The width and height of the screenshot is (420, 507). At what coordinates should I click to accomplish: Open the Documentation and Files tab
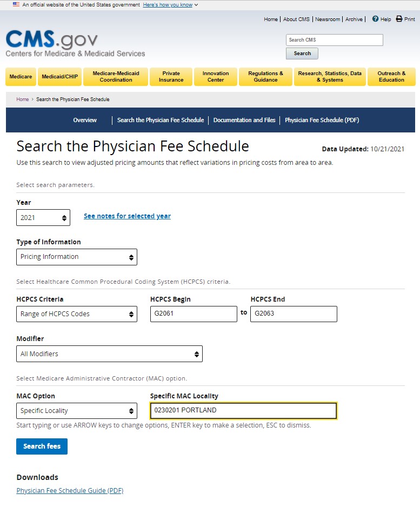tap(244, 120)
